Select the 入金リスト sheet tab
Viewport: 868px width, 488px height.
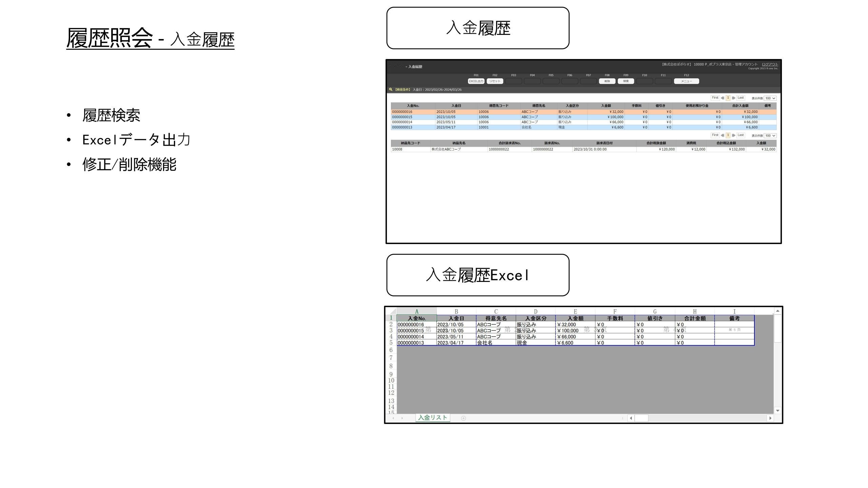(433, 418)
